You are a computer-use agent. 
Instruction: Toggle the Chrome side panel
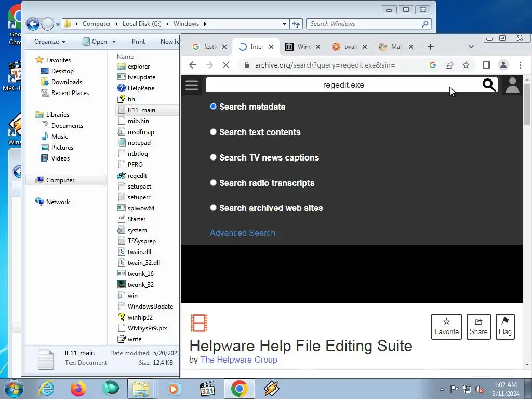coord(486,65)
